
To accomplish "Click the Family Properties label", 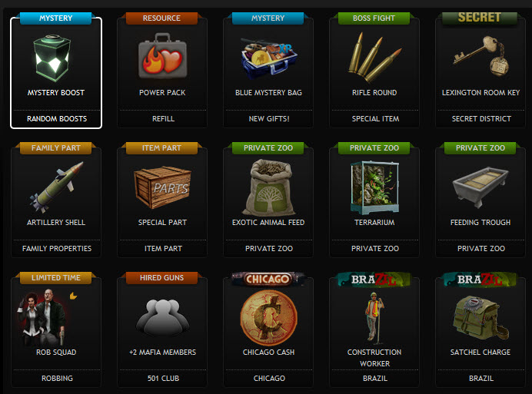I will click(57, 249).
